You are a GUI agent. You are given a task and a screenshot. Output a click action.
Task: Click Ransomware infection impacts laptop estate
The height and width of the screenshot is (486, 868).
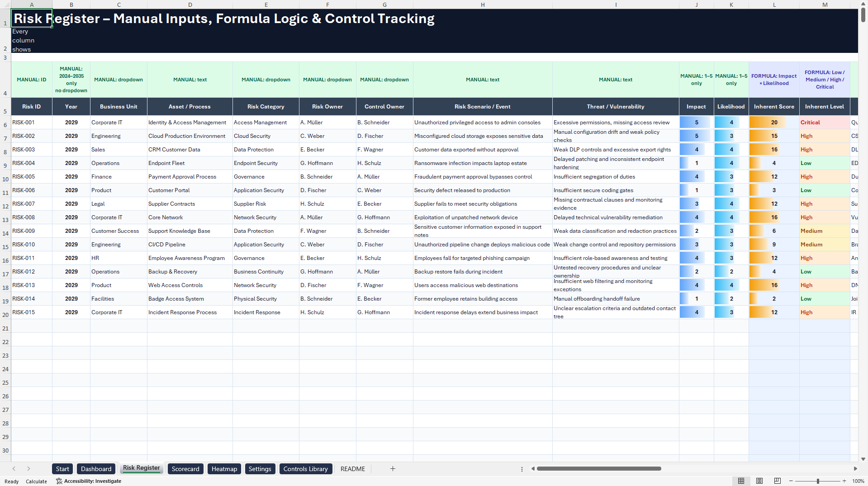point(483,163)
